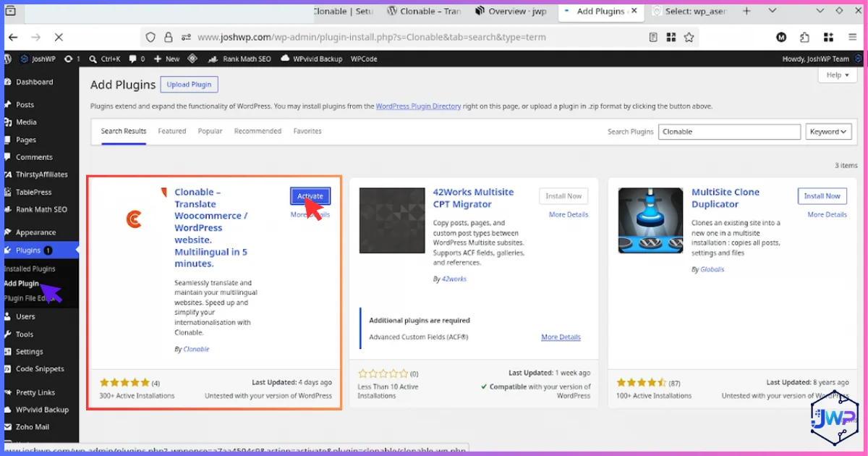Open the JoshWP site menu in admin bar
Image resolution: width=868 pixels, height=456 pixels.
[38, 59]
